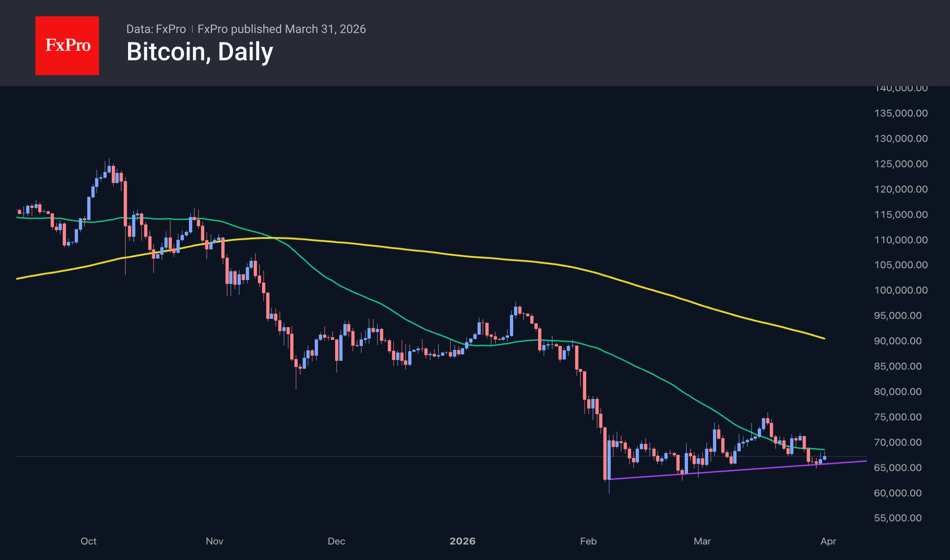Select the Mar label on time axis
Screen dimensions: 950x560
point(702,541)
